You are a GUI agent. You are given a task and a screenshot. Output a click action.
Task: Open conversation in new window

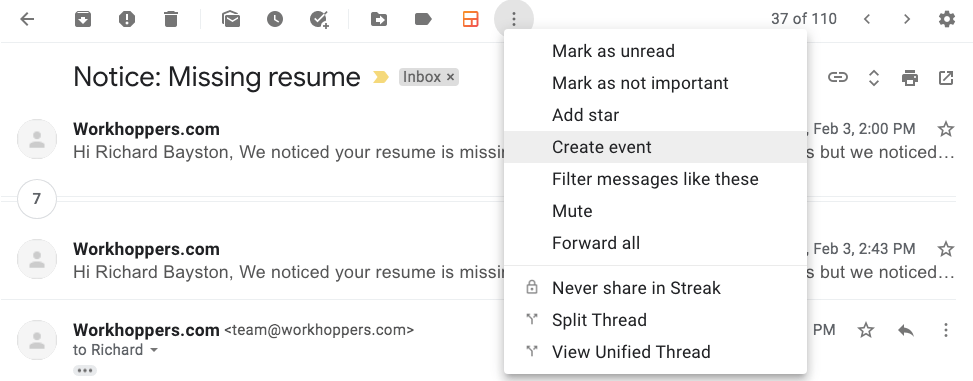[x=946, y=78]
